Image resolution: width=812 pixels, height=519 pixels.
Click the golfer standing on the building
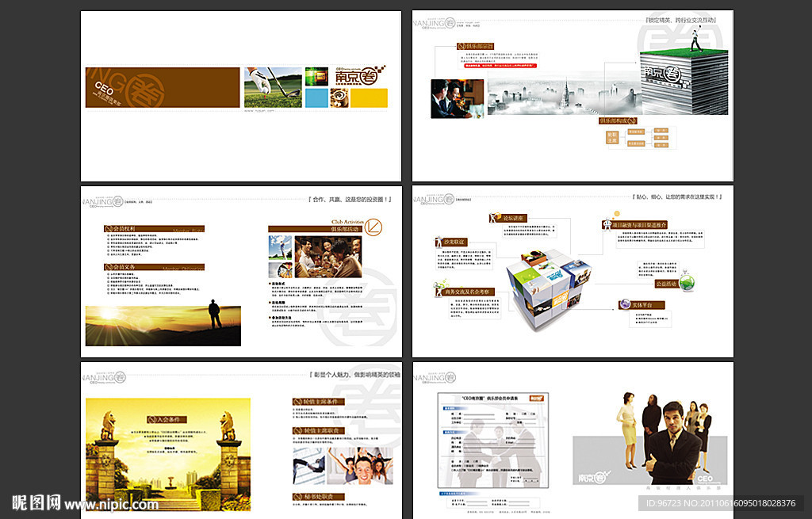pos(695,37)
